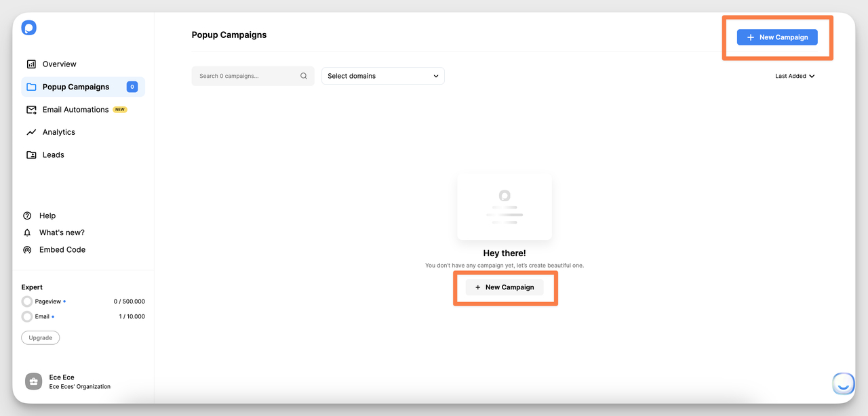Viewport: 868px width, 416px height.
Task: Click the gray New Campaign button below Hey there
Action: 505,287
